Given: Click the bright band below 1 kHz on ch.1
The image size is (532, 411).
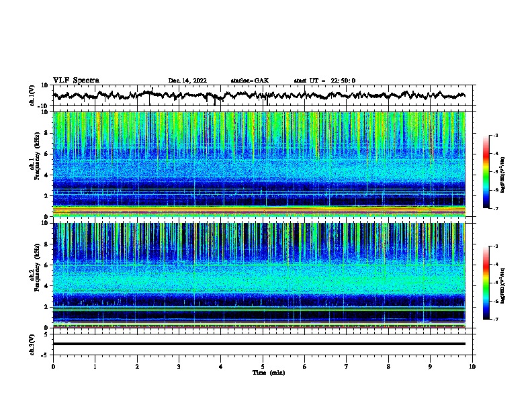Looking at the screenshot, I should point(259,211).
